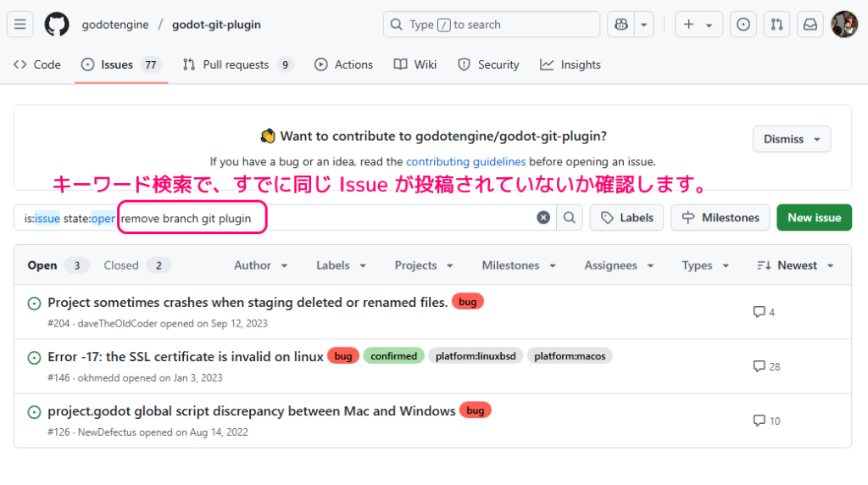
Task: Expand the Milestones filter dropdown
Action: [519, 265]
